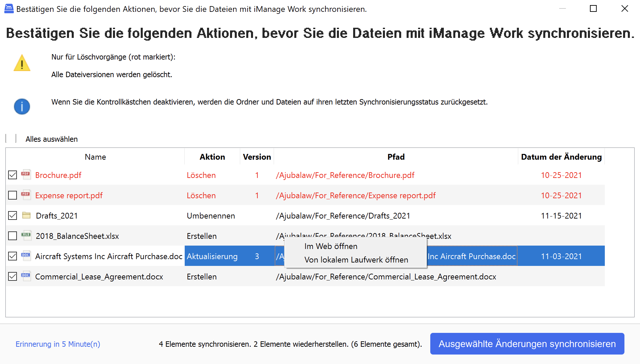Click Erstellen in 2018_BalanceSheet.xlsx row

click(202, 236)
